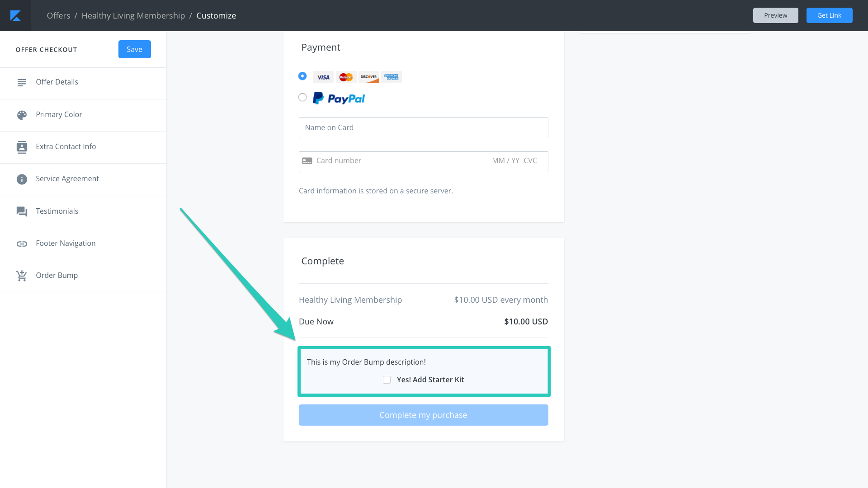Go to Offers in the breadcrumb
868x488 pixels.
pyautogui.click(x=58, y=16)
